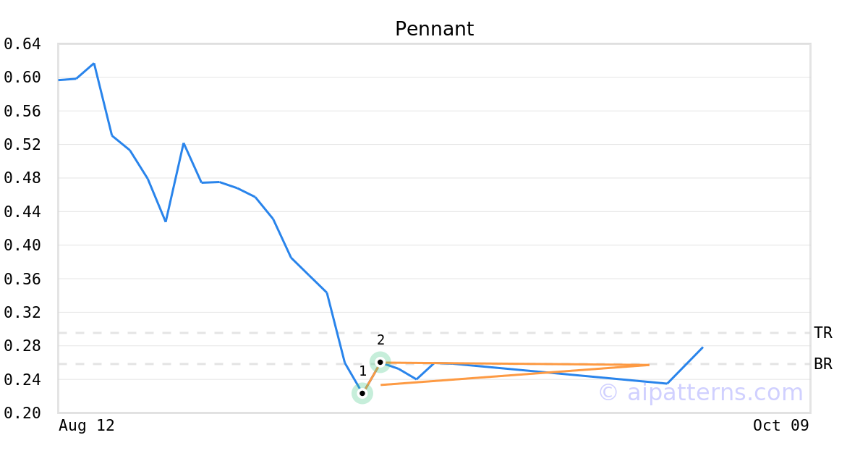Click the right tip where orange trendlines converge
868x456 pixels.
pyautogui.click(x=649, y=365)
